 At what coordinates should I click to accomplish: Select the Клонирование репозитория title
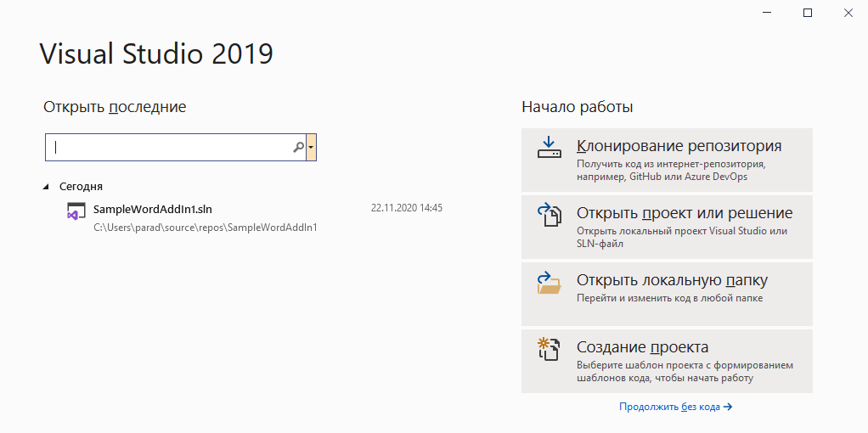679,146
